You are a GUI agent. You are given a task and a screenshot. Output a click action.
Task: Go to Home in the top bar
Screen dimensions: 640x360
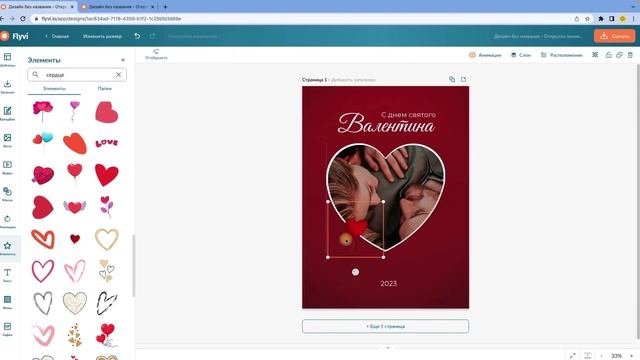(x=57, y=36)
